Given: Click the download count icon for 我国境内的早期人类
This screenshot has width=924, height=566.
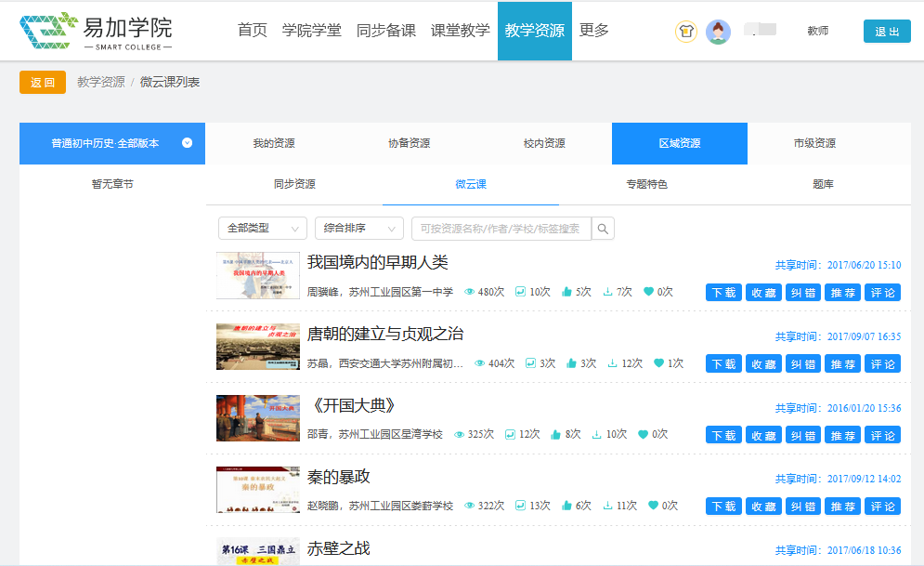Looking at the screenshot, I should pyautogui.click(x=607, y=292).
